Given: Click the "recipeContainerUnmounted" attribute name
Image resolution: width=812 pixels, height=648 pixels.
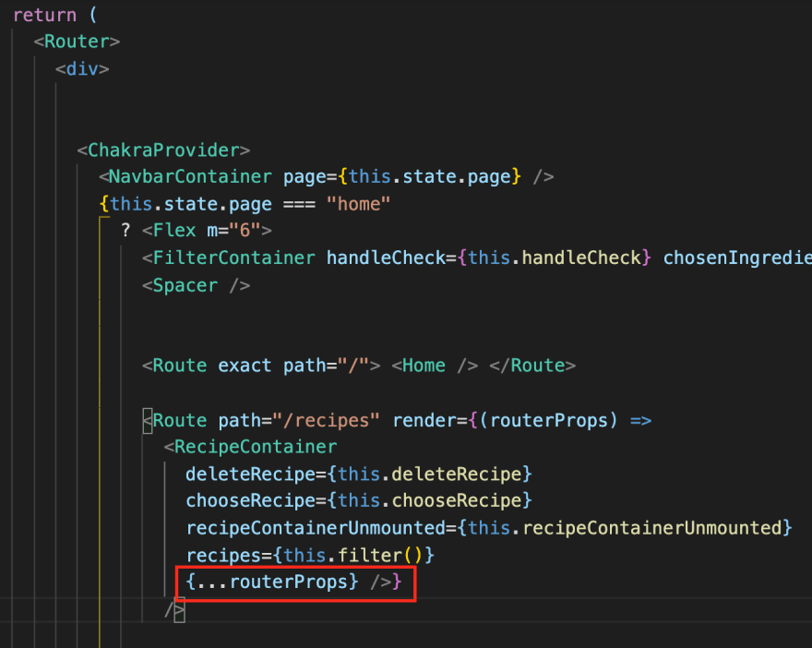Looking at the screenshot, I should 316,528.
